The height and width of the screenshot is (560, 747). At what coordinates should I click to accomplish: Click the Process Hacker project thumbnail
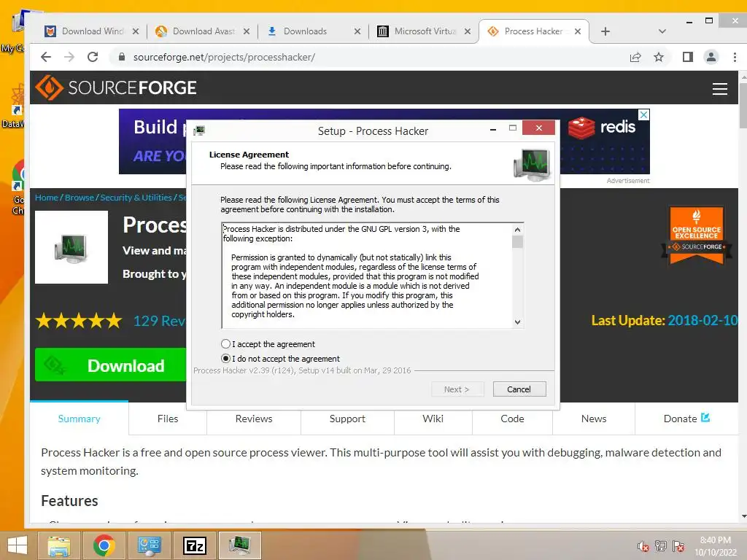(x=71, y=247)
